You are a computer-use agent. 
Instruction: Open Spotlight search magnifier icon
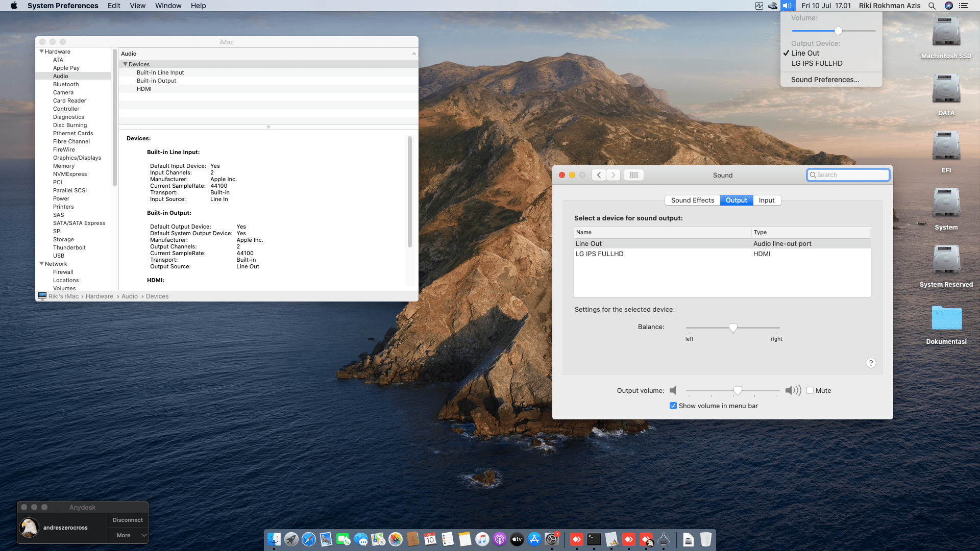[932, 6]
